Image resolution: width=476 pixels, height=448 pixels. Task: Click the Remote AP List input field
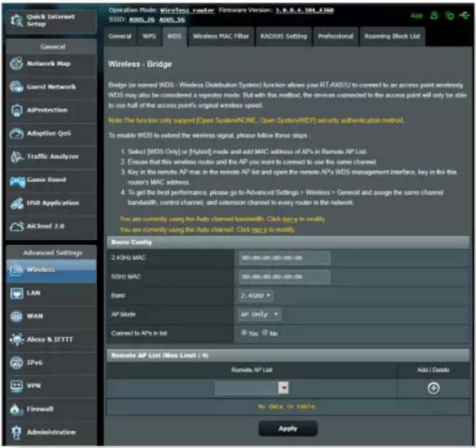click(x=247, y=388)
